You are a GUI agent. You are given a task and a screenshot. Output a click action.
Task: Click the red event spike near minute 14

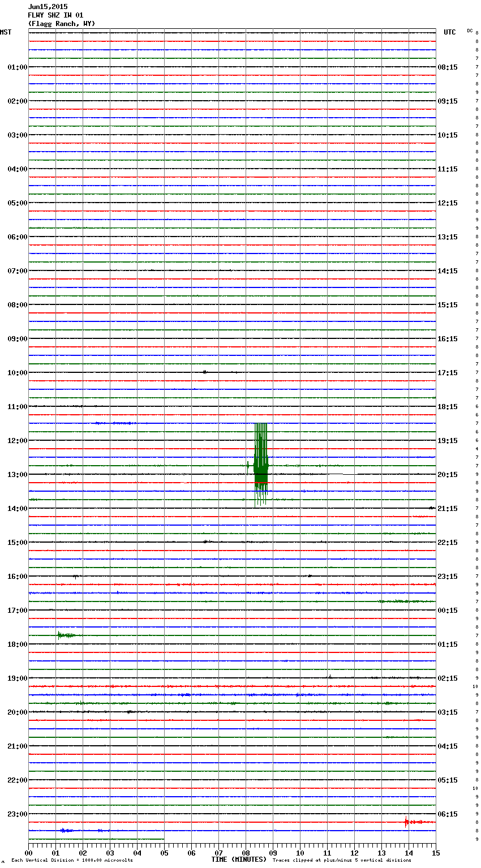point(406,822)
